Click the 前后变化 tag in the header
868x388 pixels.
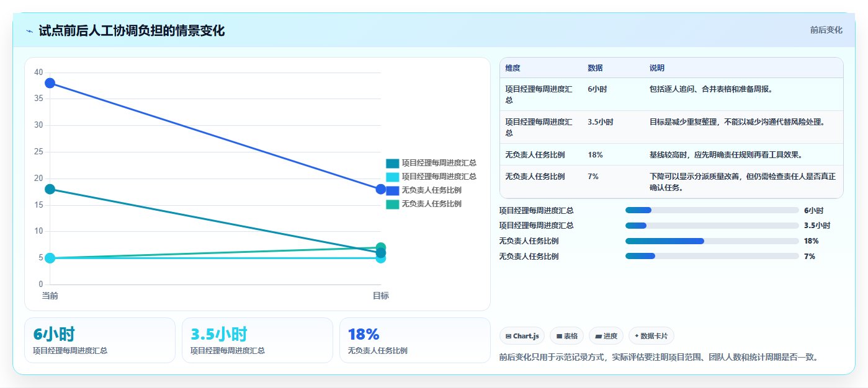826,30
